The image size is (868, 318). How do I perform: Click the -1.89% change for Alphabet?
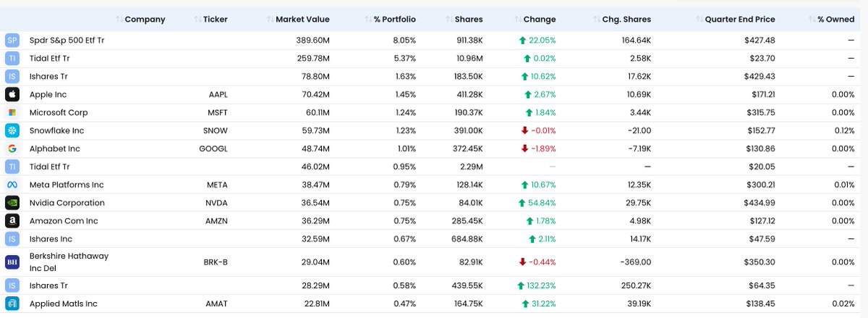pos(538,148)
